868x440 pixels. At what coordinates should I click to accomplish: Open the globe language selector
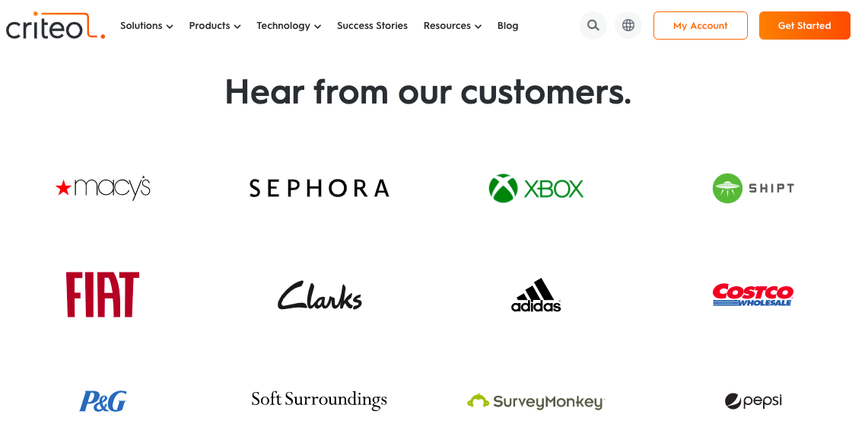(628, 25)
